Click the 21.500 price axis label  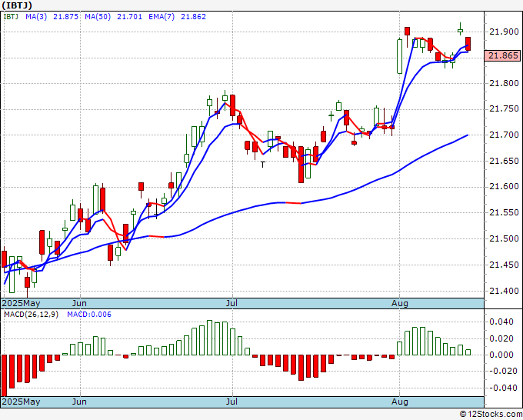504,238
